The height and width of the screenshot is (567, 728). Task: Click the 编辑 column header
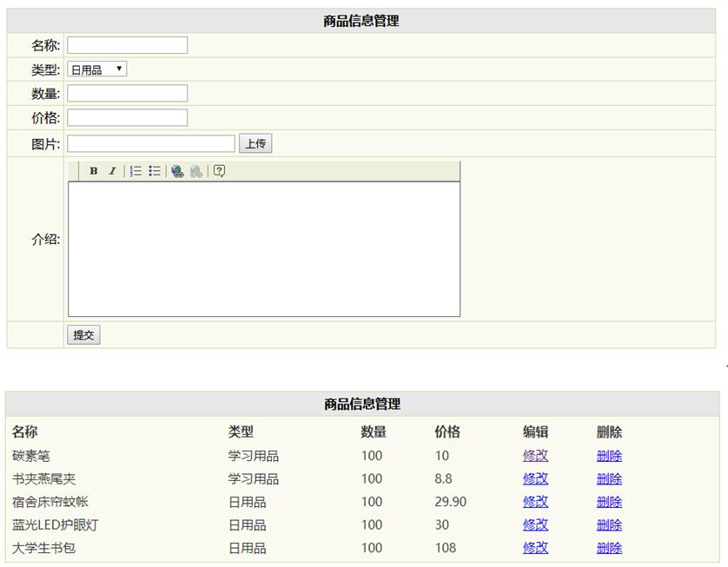pyautogui.click(x=535, y=432)
